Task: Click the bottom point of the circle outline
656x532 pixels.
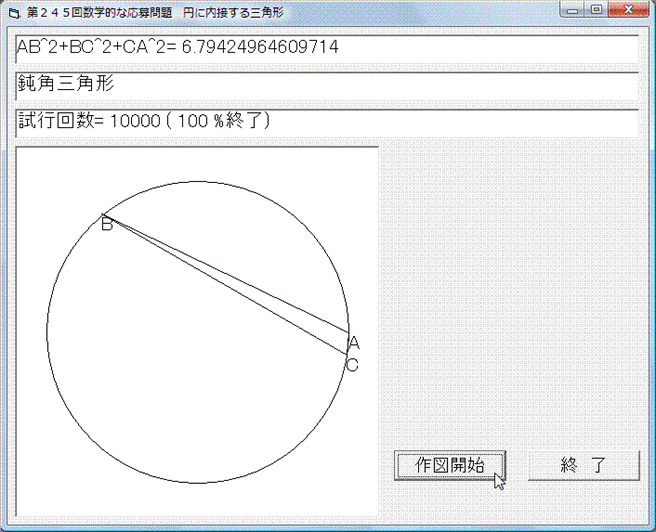Action: [x=198, y=483]
